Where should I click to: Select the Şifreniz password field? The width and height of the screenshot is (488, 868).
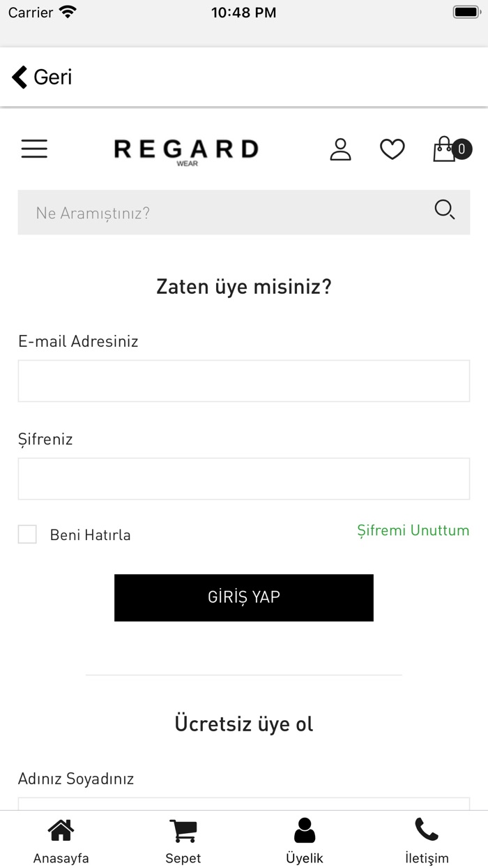244,479
